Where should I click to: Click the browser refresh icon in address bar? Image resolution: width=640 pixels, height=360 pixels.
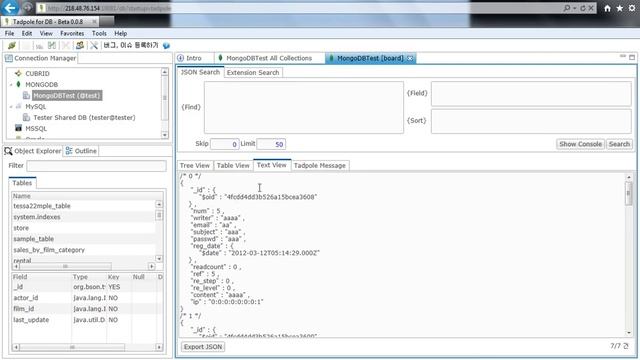[x=583, y=8]
